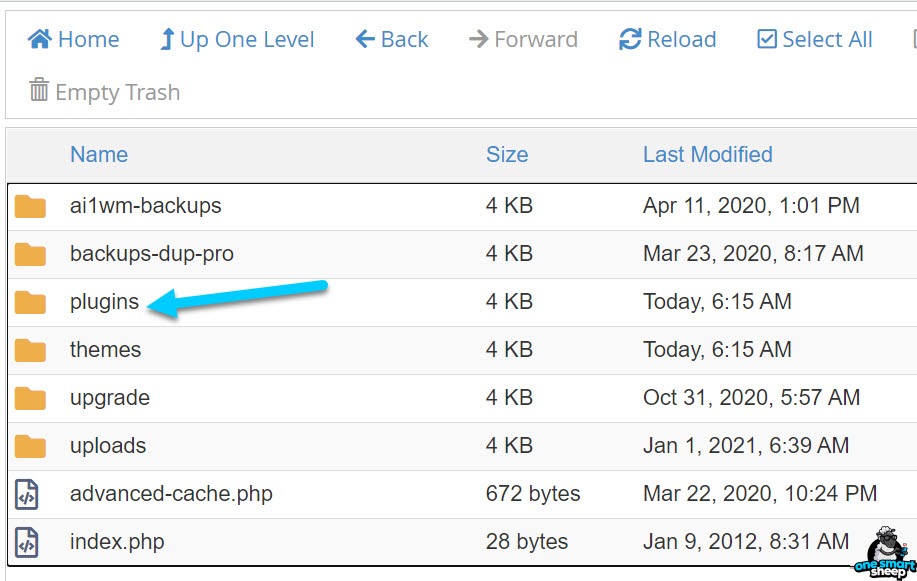Viewport: 917px width, 581px height.
Task: Click the Forward toolbar button
Action: pos(523,39)
